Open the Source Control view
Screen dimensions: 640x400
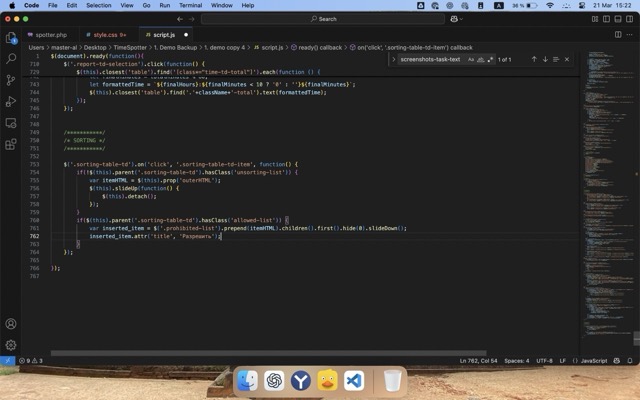[x=11, y=80]
